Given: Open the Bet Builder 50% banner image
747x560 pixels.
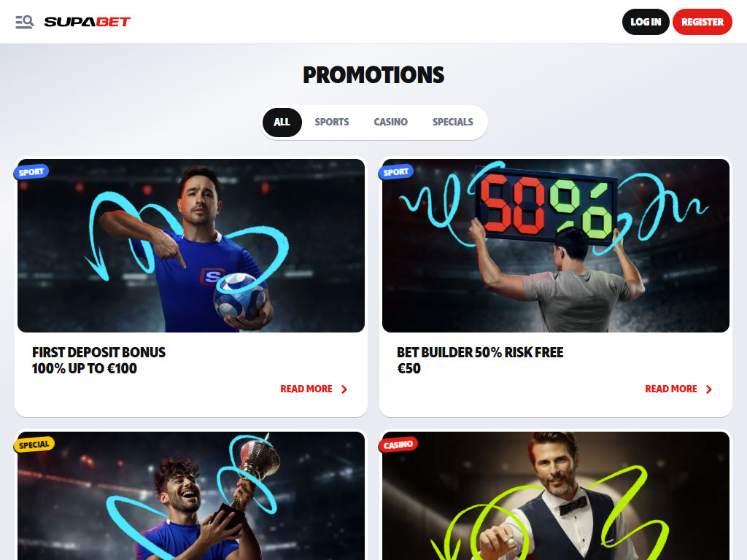Looking at the screenshot, I should (x=555, y=246).
